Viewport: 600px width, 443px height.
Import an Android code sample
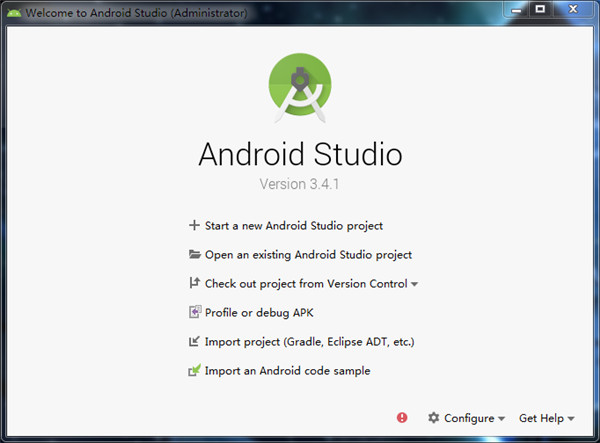[x=287, y=371]
